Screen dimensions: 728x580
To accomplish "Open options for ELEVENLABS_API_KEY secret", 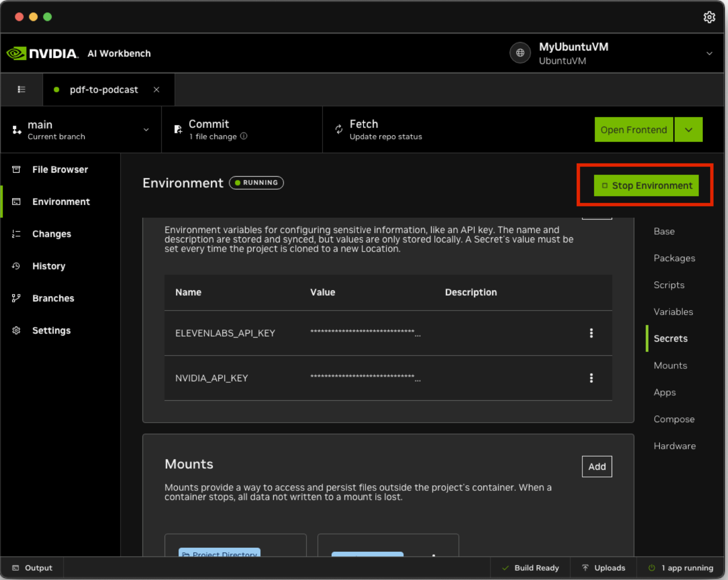I will [x=591, y=333].
